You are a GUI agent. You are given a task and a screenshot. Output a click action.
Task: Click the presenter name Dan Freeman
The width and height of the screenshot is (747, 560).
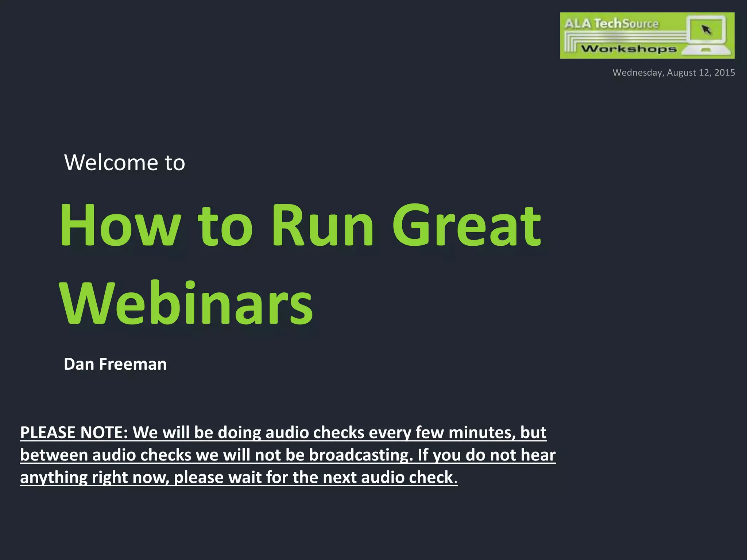[115, 364]
